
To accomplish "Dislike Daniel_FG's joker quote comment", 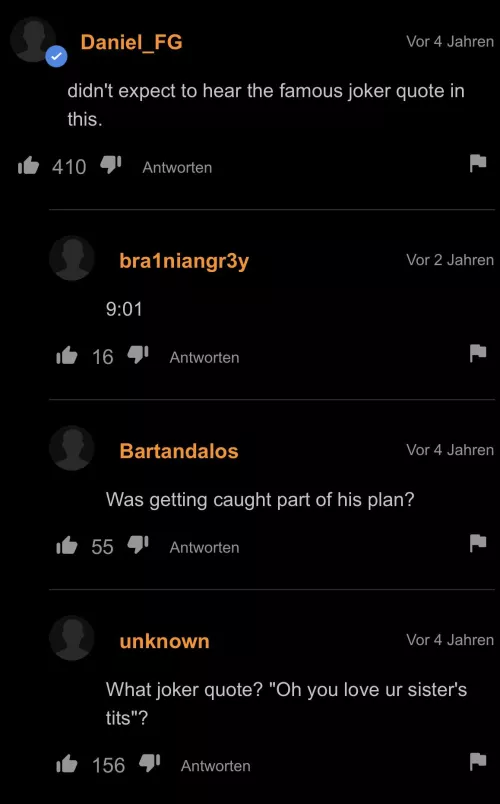I will [x=111, y=165].
